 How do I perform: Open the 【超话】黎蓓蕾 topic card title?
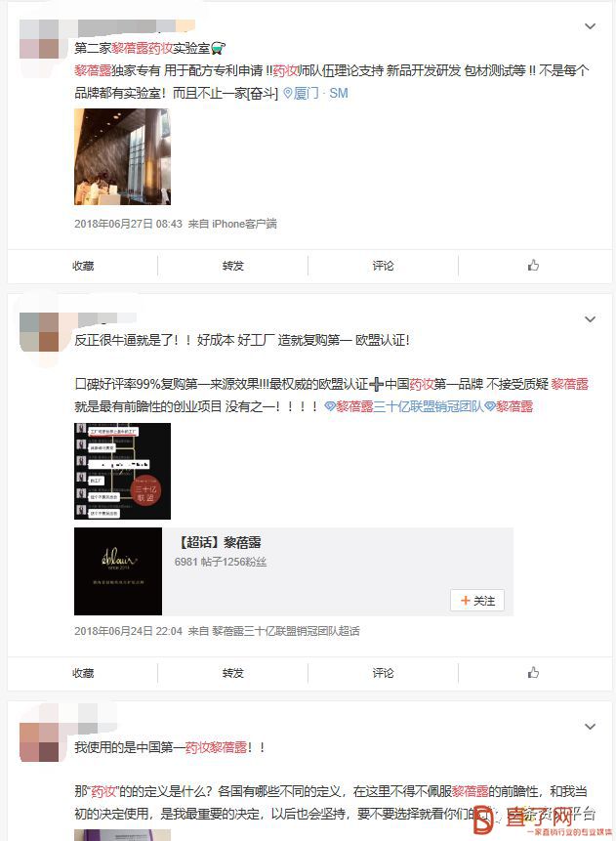(221, 542)
